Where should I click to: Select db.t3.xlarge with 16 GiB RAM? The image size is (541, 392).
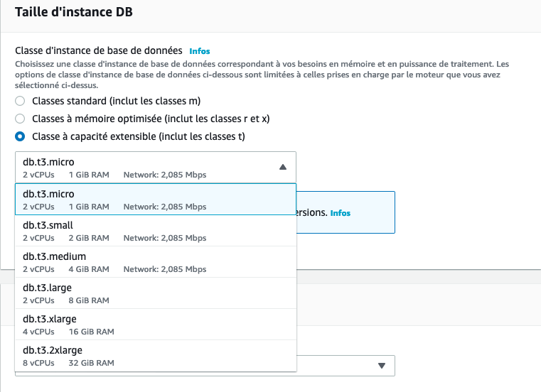click(155, 324)
